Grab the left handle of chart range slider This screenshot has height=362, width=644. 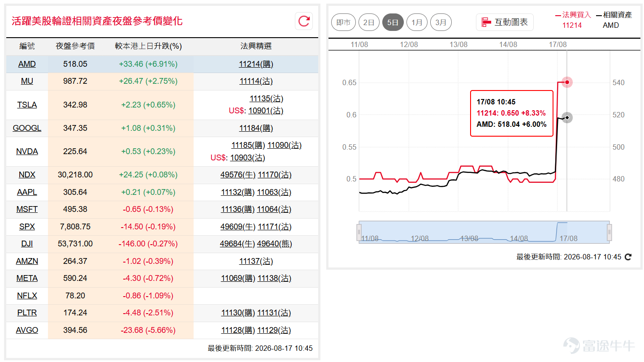[x=359, y=232]
